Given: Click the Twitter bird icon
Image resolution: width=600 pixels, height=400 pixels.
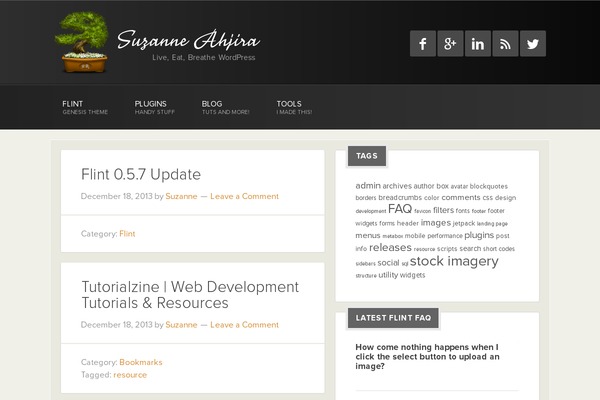Looking at the screenshot, I should point(533,44).
